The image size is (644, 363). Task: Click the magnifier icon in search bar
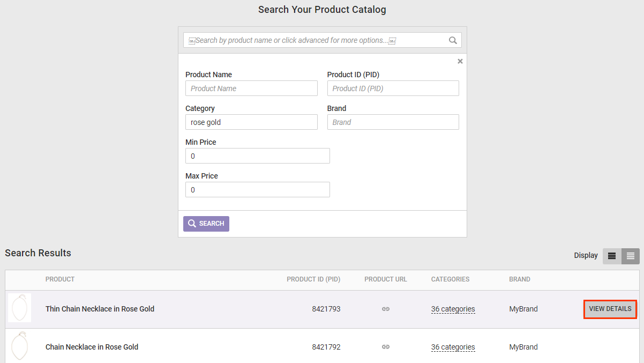point(453,40)
